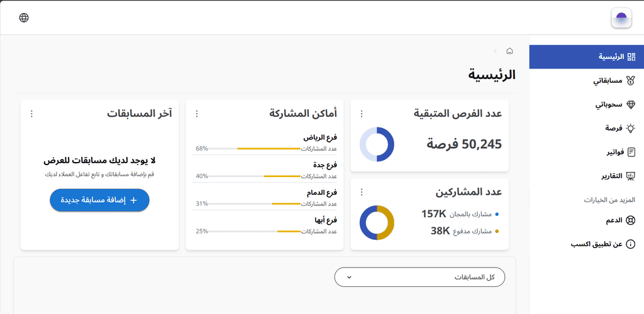Click the participants donut chart
The width and height of the screenshot is (644, 314).
coord(377,222)
